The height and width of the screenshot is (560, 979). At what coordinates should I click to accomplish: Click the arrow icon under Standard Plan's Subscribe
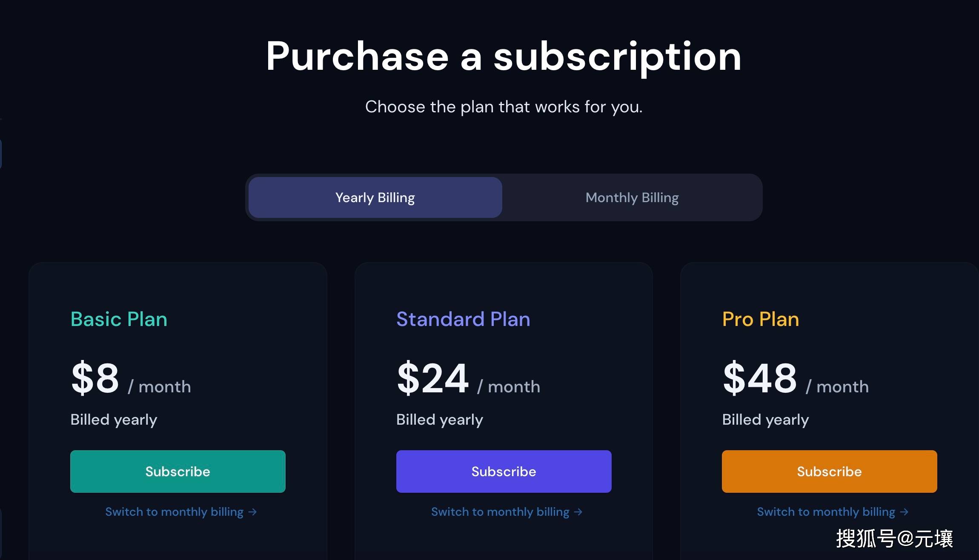coord(578,512)
